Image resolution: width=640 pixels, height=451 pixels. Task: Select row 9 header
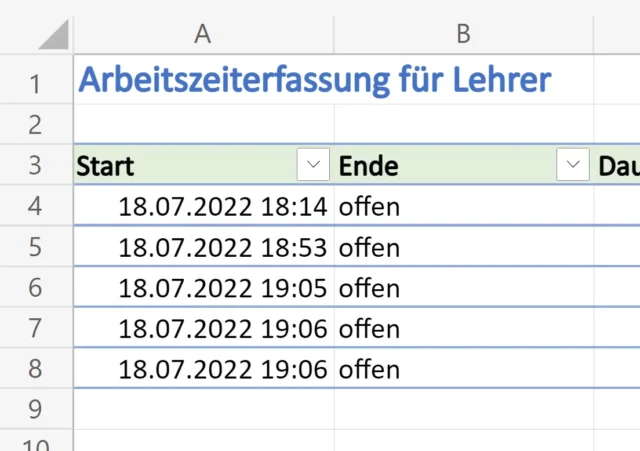coord(36,409)
